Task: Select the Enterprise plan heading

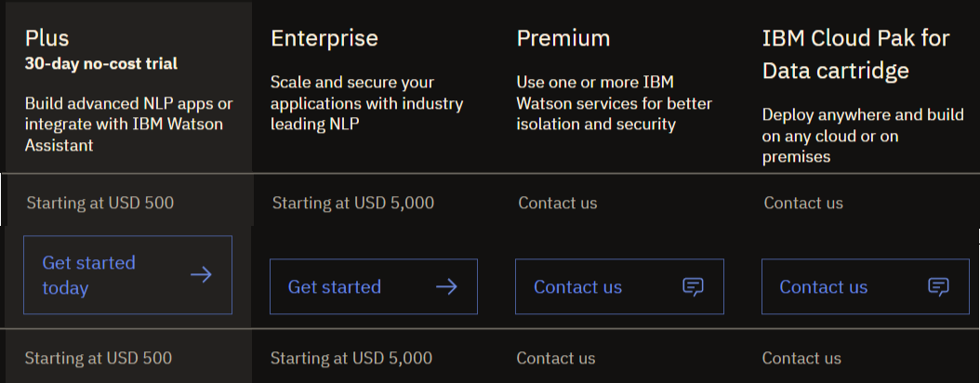Action: pyautogui.click(x=324, y=38)
